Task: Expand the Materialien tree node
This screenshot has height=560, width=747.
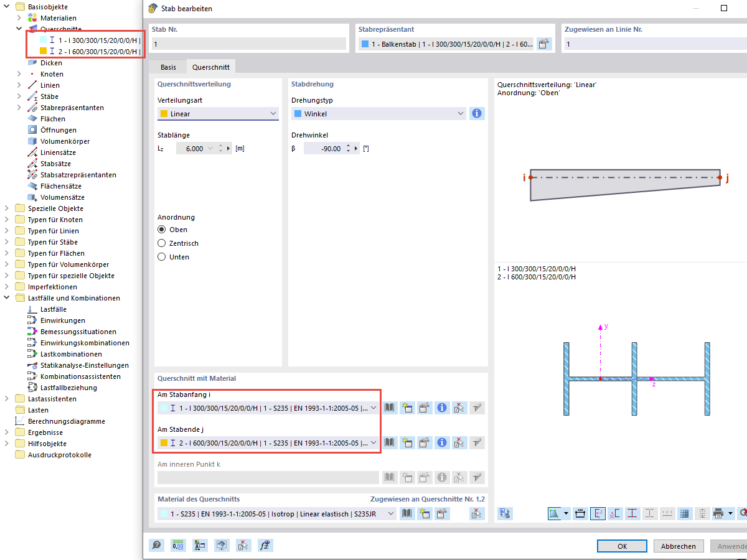Action: coord(19,18)
